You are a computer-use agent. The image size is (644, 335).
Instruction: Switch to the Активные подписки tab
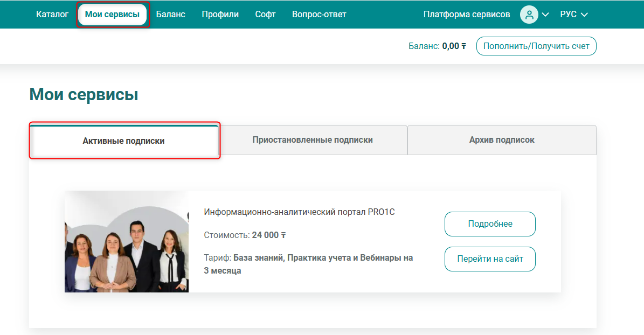click(123, 141)
